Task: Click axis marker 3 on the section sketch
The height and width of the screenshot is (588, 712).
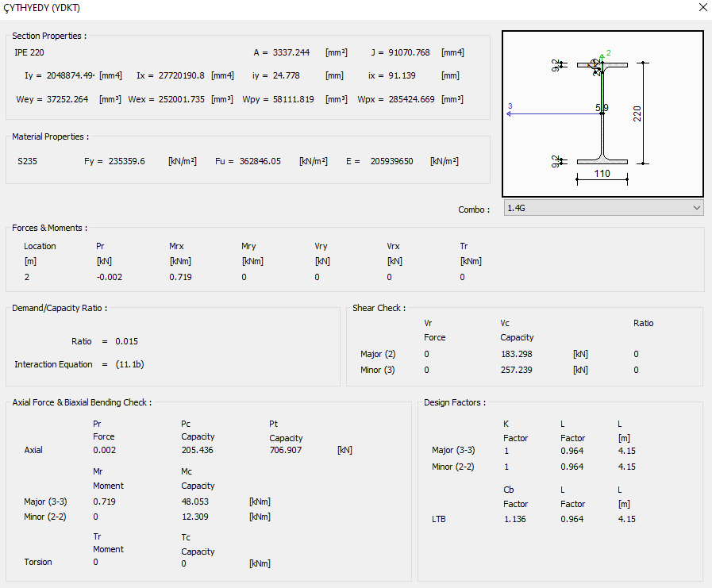Action: coord(510,106)
